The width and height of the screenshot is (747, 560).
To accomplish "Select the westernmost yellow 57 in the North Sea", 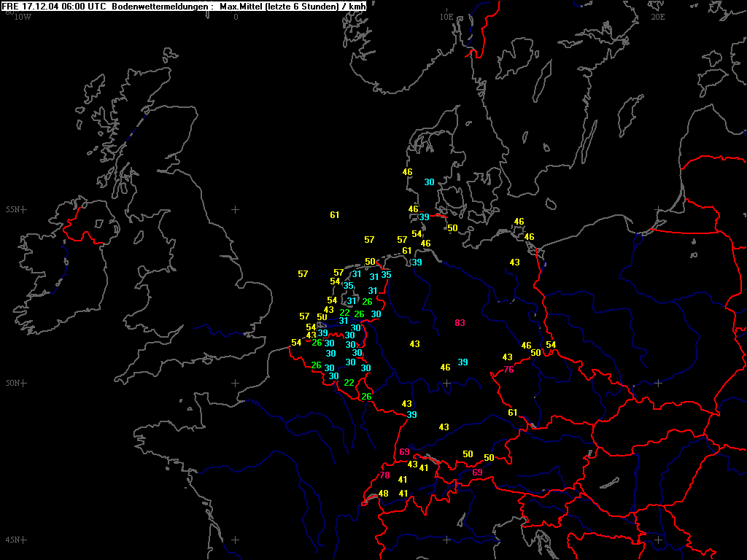I will pyautogui.click(x=303, y=274).
